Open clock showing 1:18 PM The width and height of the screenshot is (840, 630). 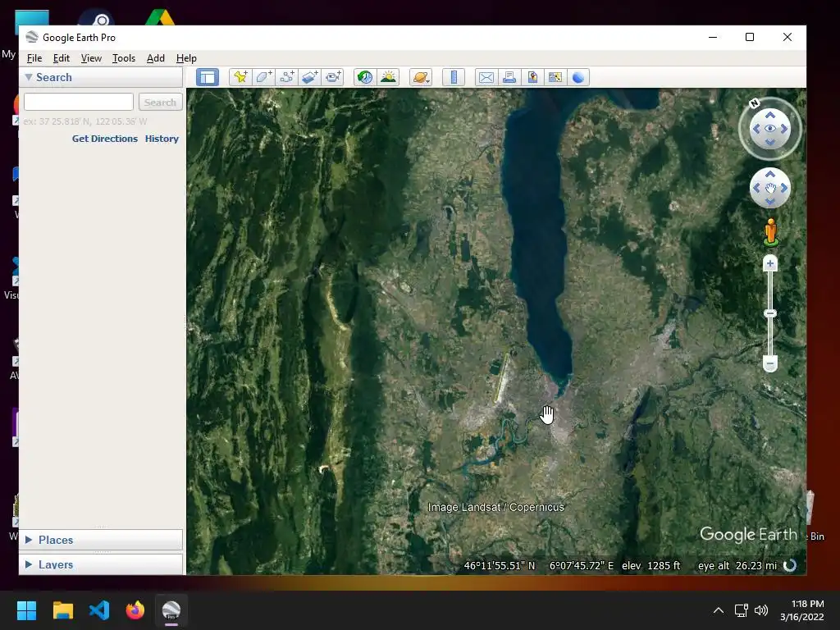[802, 610]
